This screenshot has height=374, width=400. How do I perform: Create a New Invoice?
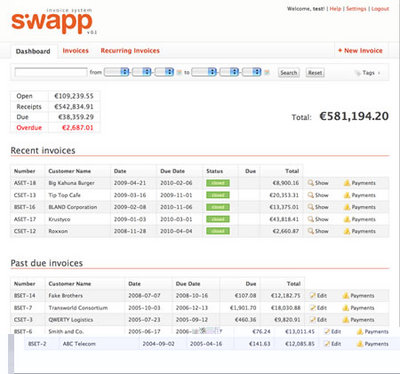[x=360, y=51]
